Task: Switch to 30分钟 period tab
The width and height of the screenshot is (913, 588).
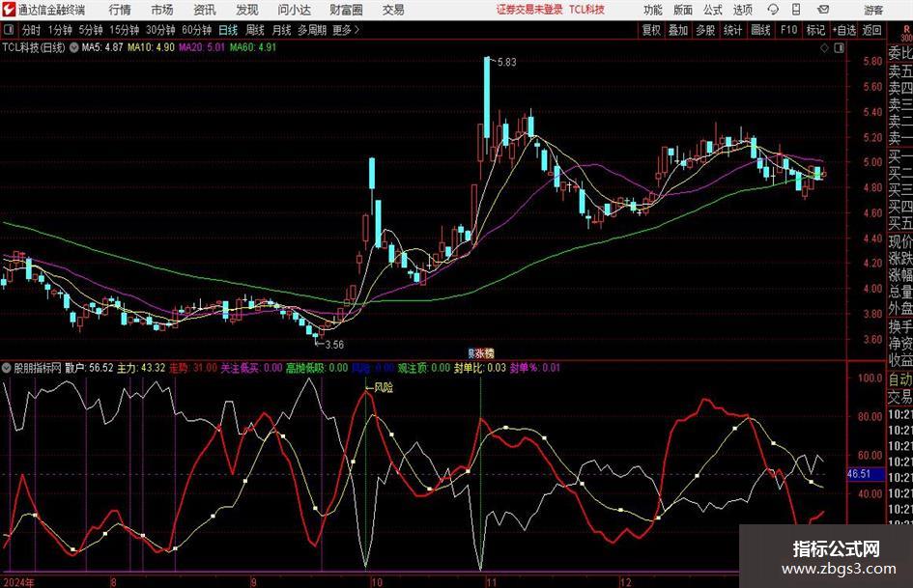Action: click(x=160, y=30)
